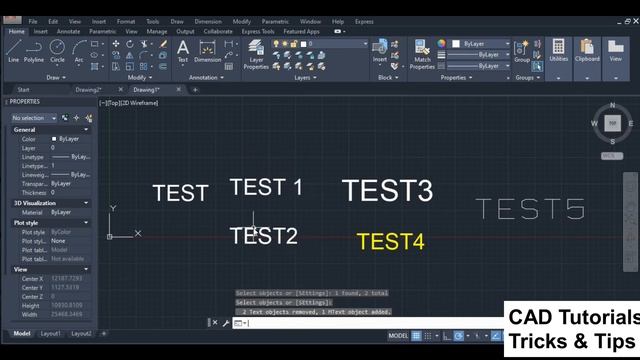Open the Dimension menu
Screen dimensions: 640x360
208,22
